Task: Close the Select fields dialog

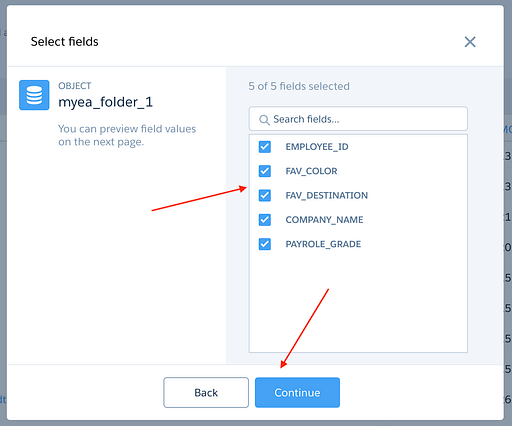Action: pyautogui.click(x=470, y=42)
